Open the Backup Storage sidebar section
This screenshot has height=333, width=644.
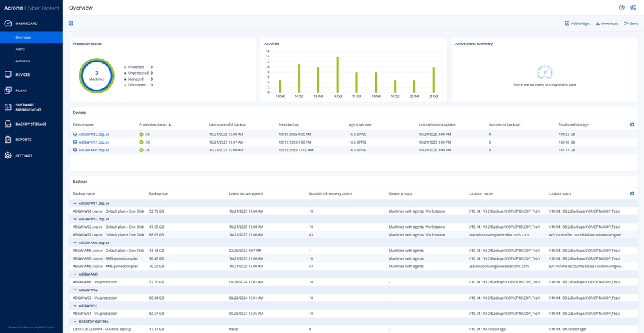point(30,124)
